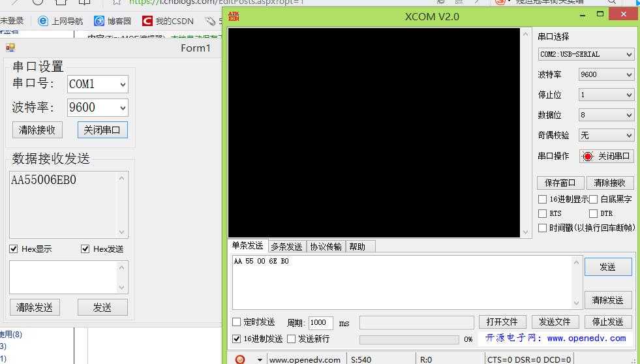Click the Form1 send text box
Viewport: 640px width, 364px height.
69,277
